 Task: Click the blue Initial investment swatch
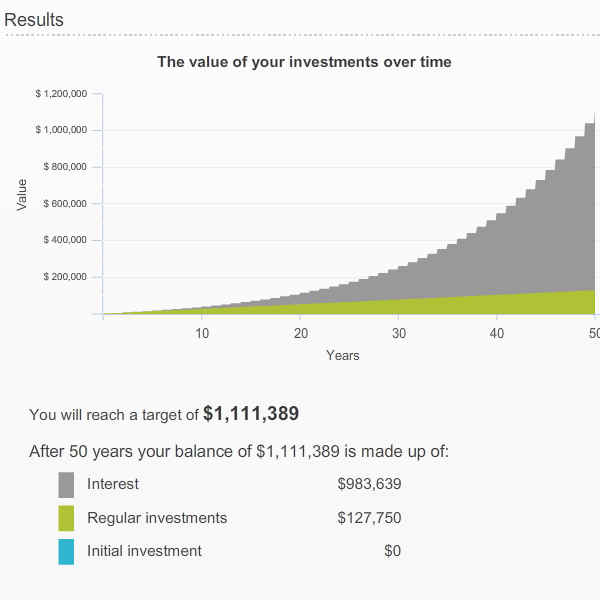click(66, 551)
